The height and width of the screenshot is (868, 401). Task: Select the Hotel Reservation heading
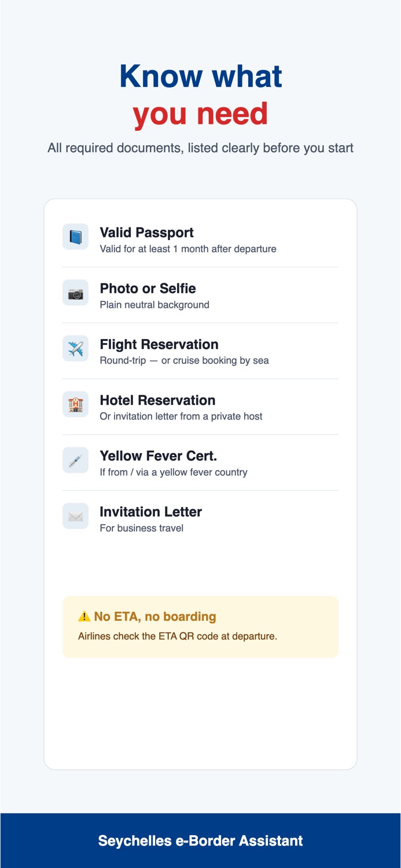(x=157, y=400)
